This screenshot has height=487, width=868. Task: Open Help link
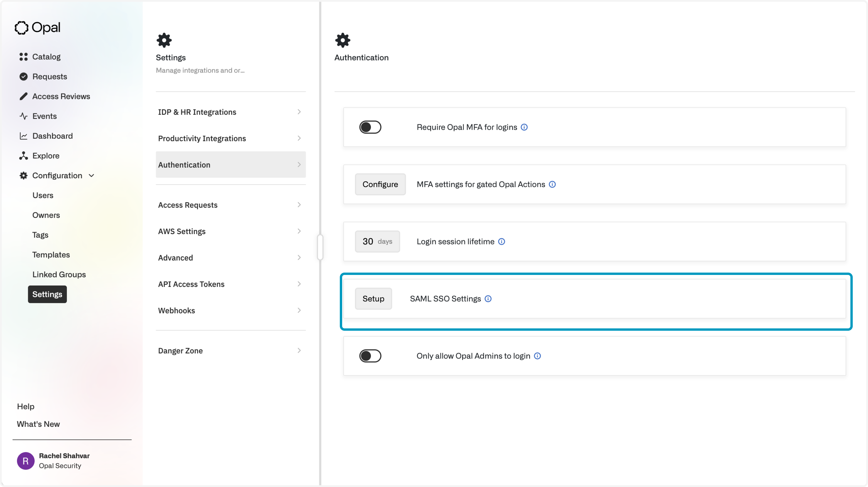pos(26,407)
